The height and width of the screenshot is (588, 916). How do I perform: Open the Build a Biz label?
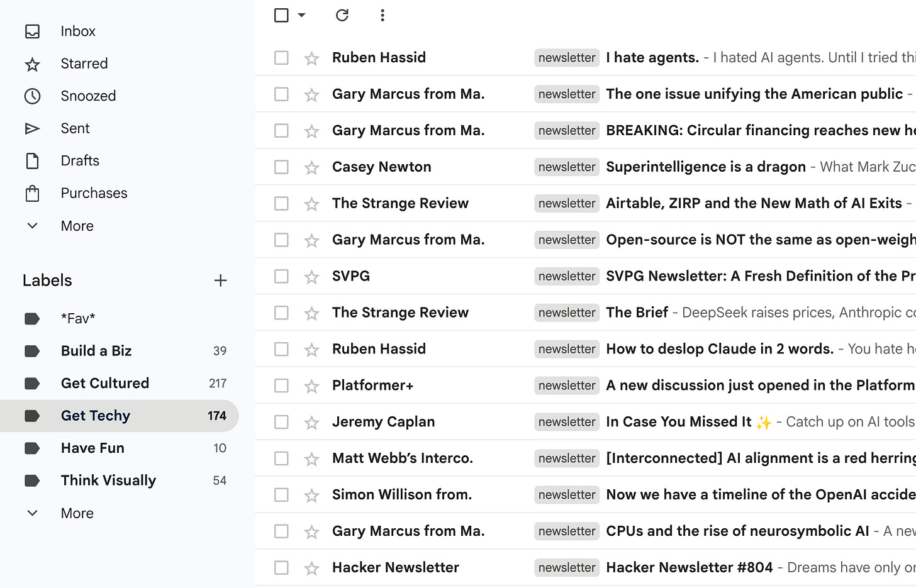96,351
